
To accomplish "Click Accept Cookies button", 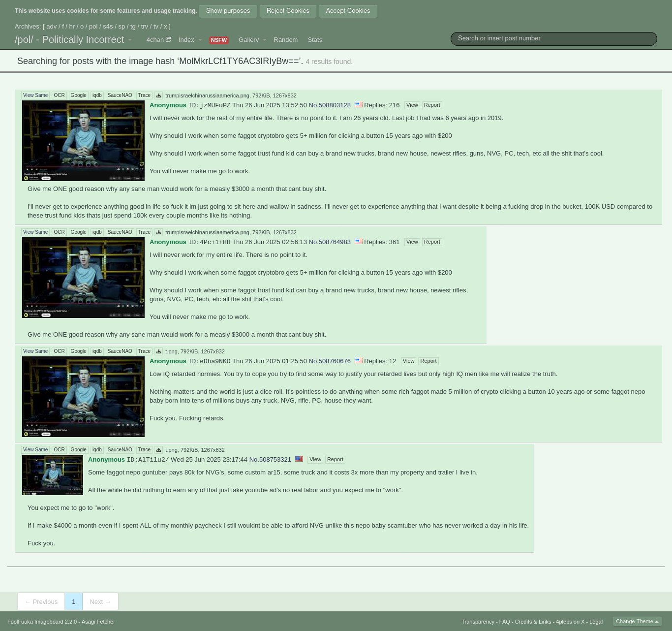I will [x=348, y=11].
